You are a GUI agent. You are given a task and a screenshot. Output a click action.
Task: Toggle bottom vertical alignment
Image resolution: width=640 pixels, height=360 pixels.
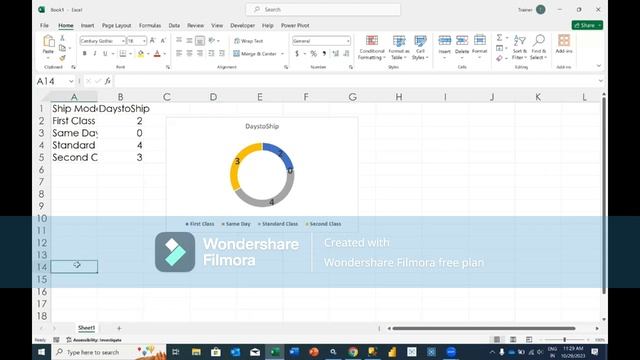(x=200, y=40)
